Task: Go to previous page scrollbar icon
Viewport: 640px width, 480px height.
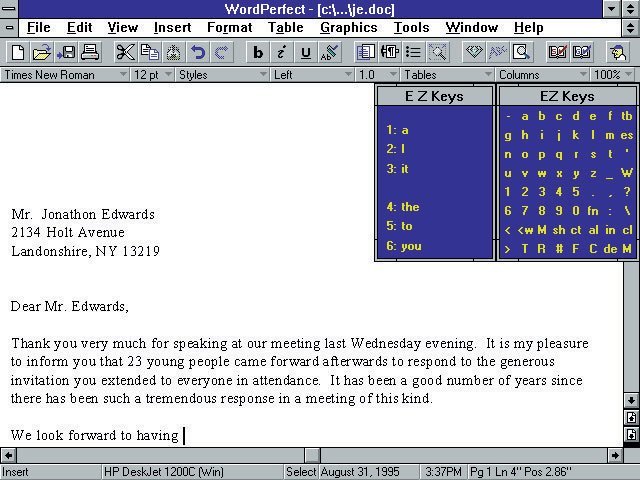Action: [x=631, y=417]
